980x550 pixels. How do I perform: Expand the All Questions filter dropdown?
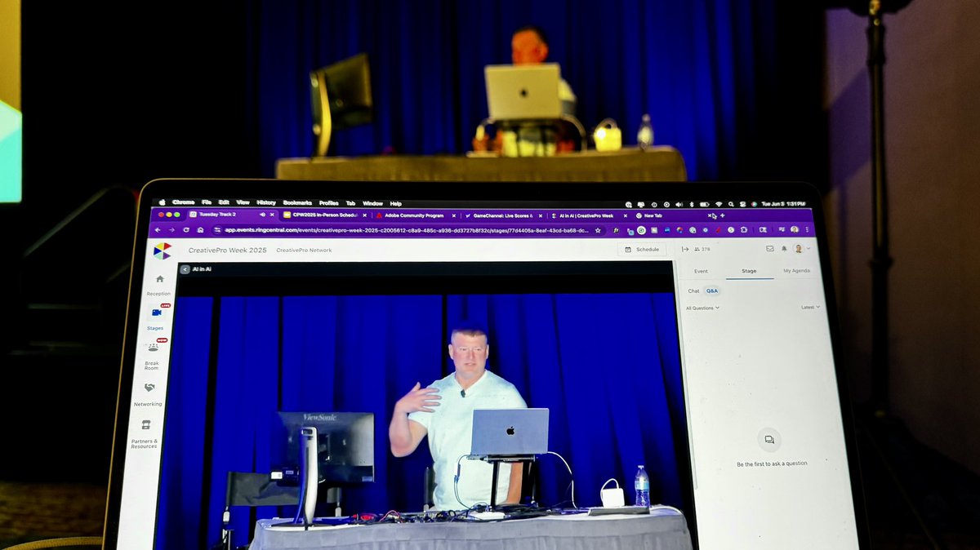(x=702, y=308)
